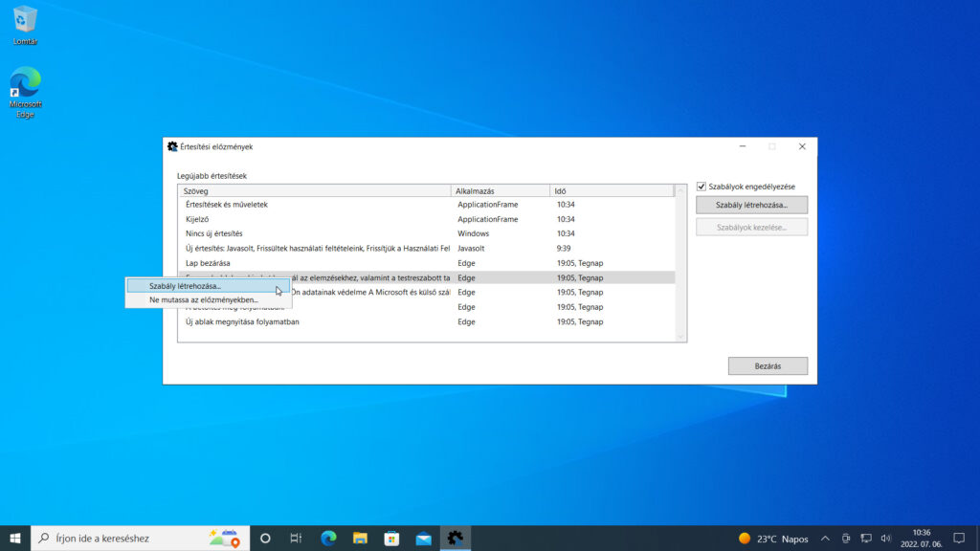The height and width of the screenshot is (551, 980).
Task: Sort by the Szöveg column header
Action: click(314, 191)
